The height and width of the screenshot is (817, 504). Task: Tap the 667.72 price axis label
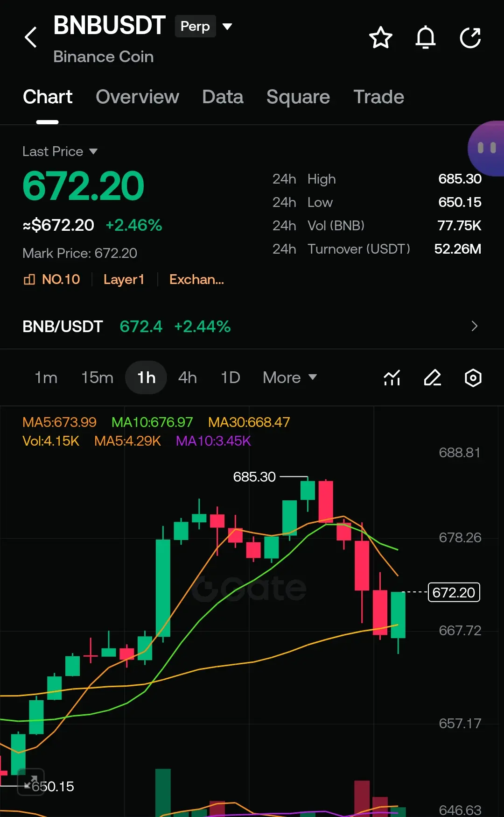(460, 631)
